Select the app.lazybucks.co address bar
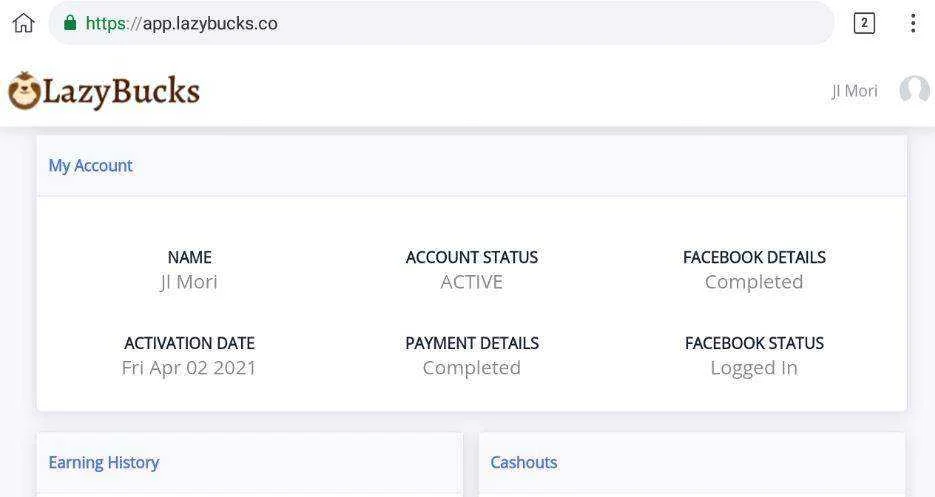This screenshot has height=497, width=935. (x=441, y=23)
